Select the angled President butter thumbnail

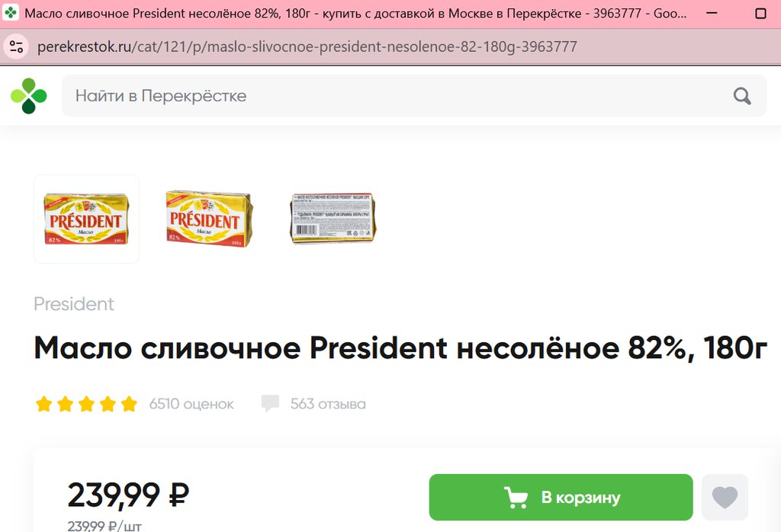(209, 219)
